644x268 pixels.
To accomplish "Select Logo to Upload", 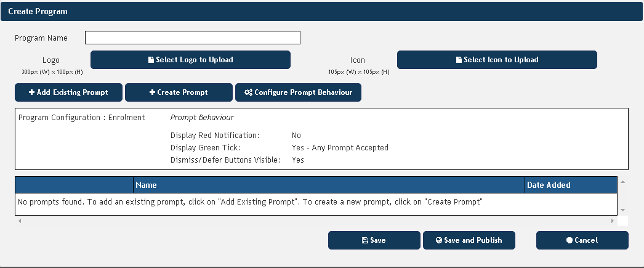I will click(x=191, y=60).
